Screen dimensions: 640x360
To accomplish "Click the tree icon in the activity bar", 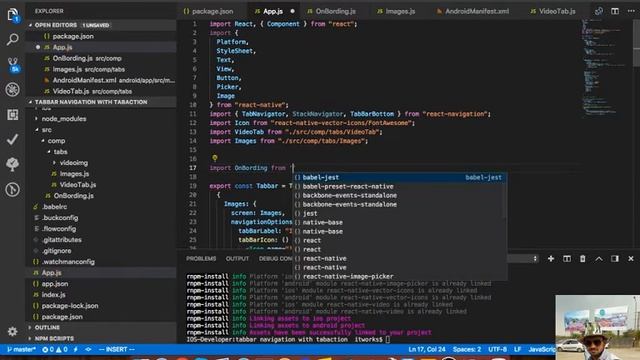I will 13,164.
